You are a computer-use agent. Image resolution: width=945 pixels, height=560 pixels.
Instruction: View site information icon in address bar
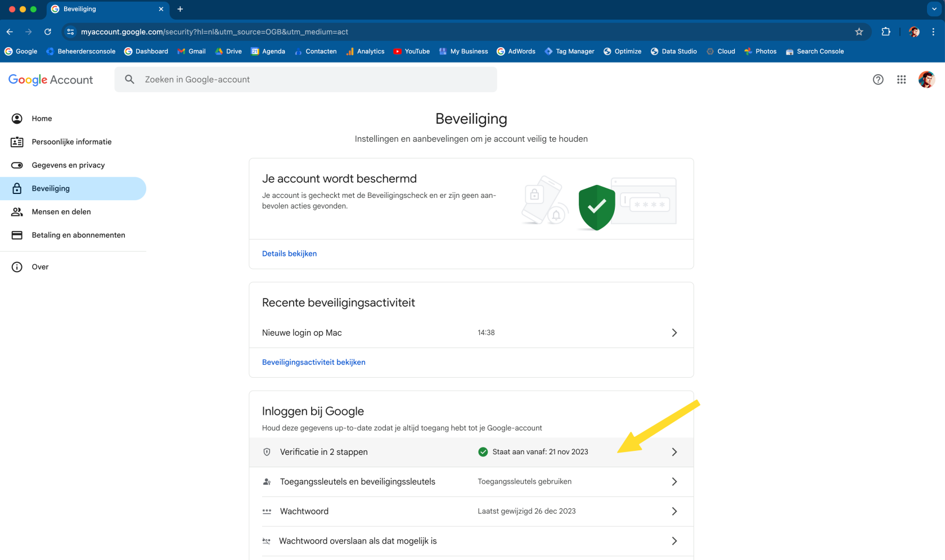[70, 32]
